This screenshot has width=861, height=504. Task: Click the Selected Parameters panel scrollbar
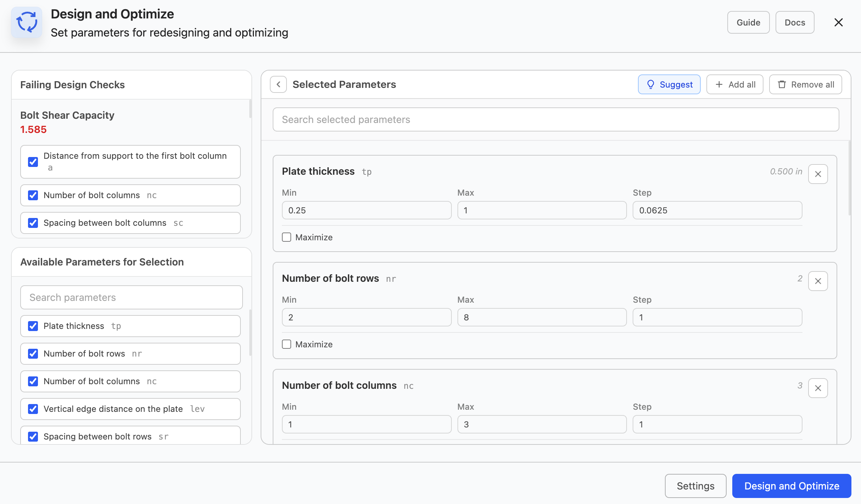[849, 178]
